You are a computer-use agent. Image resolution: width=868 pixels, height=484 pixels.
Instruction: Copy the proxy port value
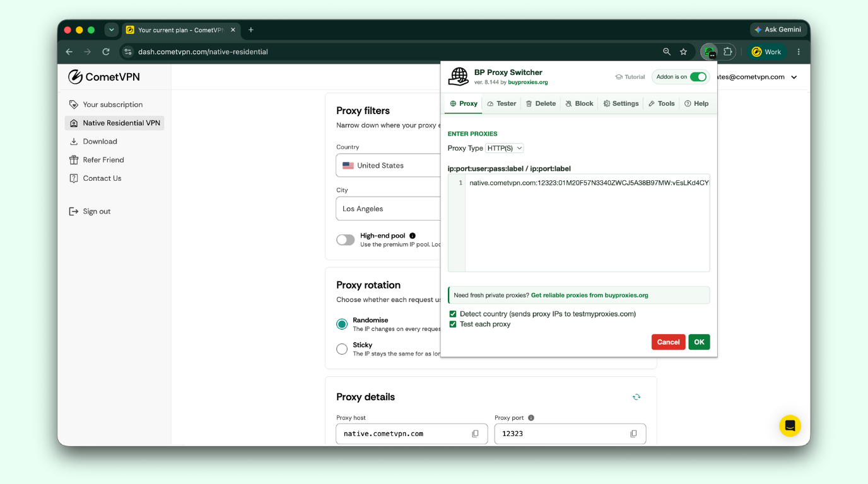[633, 434]
